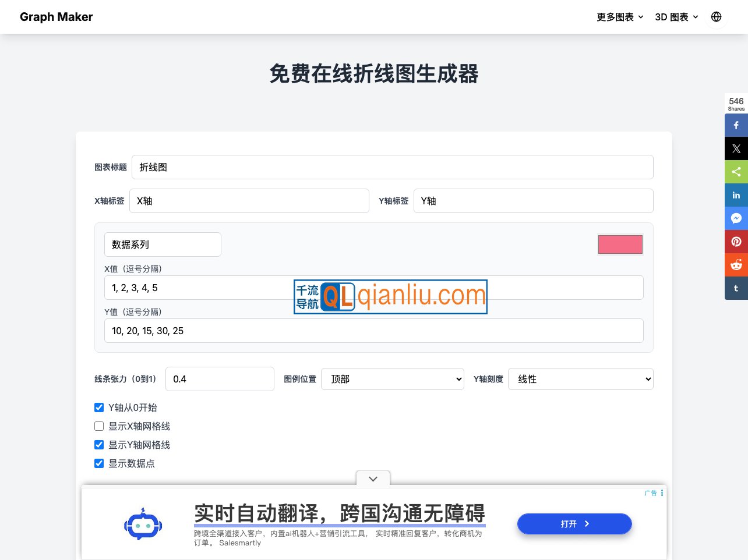
Task: Open the 3D 图表 menu
Action: coord(676,17)
